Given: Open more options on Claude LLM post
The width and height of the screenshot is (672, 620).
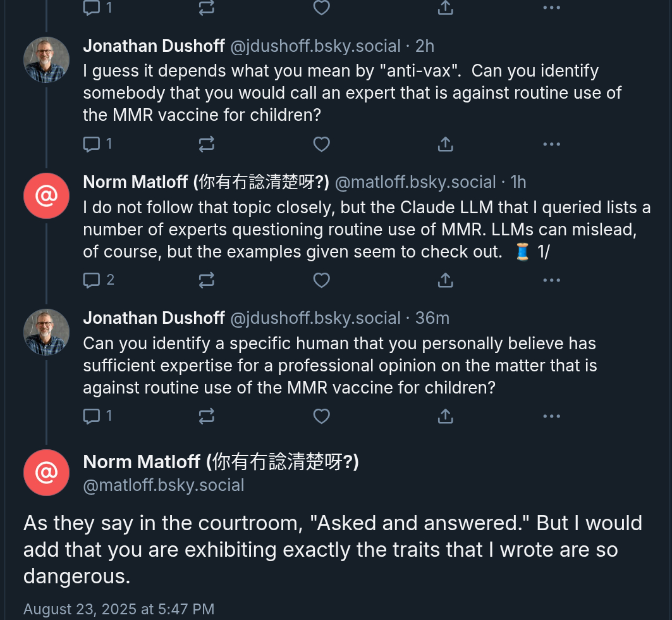Looking at the screenshot, I should click(x=551, y=280).
